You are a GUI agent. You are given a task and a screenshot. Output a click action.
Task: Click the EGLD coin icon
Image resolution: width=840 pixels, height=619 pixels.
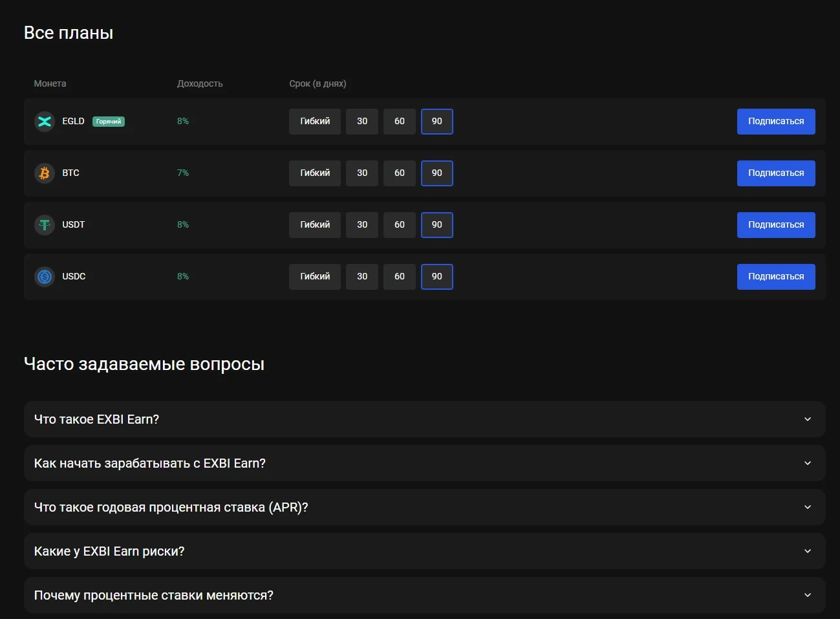[45, 122]
